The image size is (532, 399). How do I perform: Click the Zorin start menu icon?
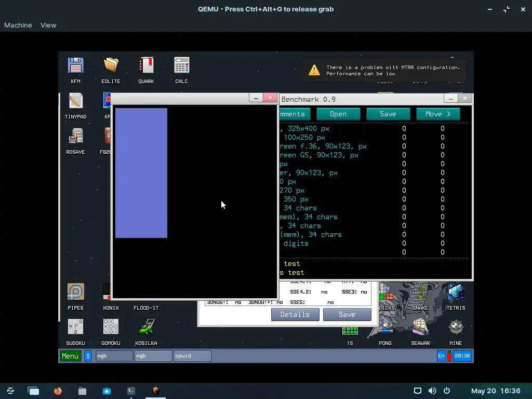10,391
